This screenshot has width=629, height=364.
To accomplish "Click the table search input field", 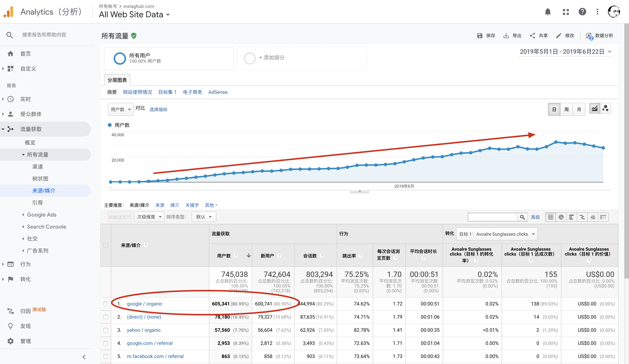I will [x=492, y=217].
